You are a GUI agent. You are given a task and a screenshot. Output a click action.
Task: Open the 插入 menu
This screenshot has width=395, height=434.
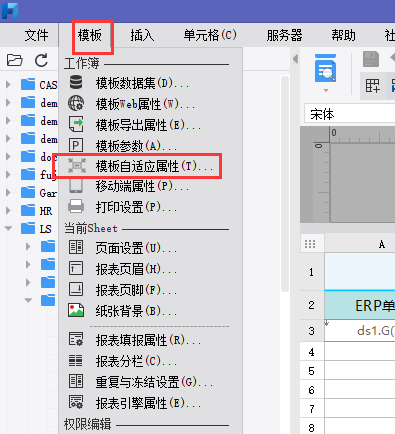coord(142,35)
